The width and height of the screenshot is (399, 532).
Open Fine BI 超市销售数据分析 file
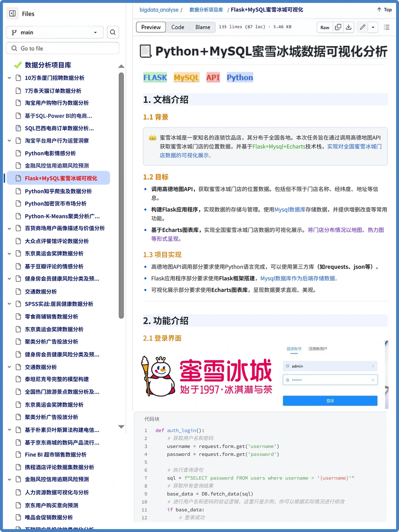(55, 455)
